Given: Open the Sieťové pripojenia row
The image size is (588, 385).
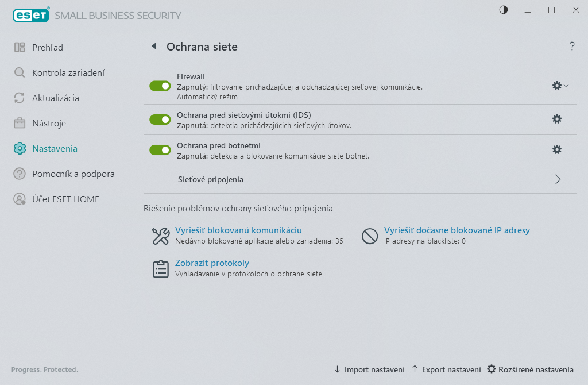Looking at the screenshot, I should 360,179.
